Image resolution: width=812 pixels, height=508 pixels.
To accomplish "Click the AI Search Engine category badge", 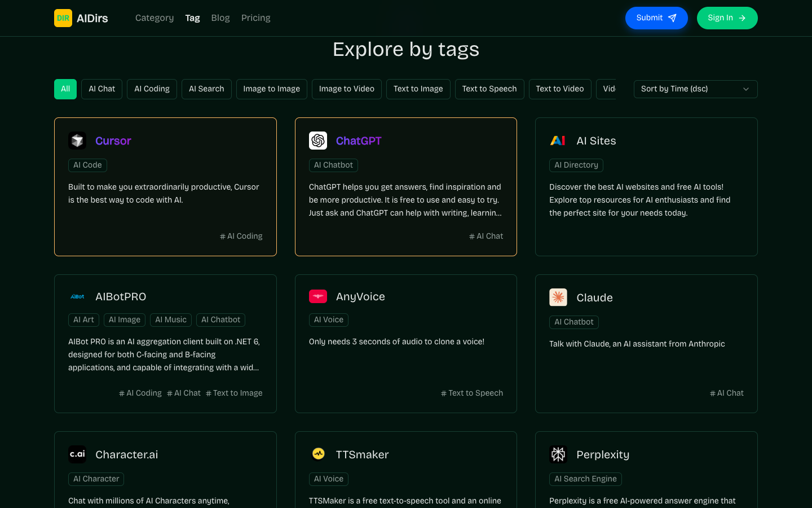I will pyautogui.click(x=585, y=479).
